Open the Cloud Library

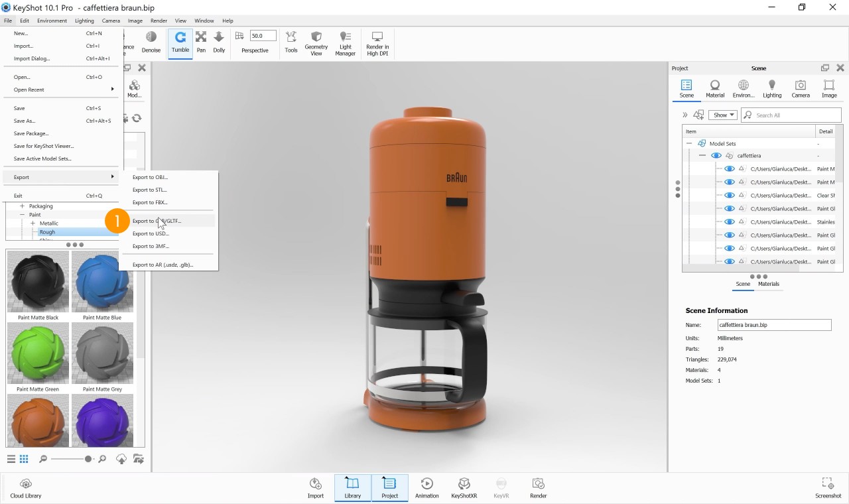pos(25,487)
